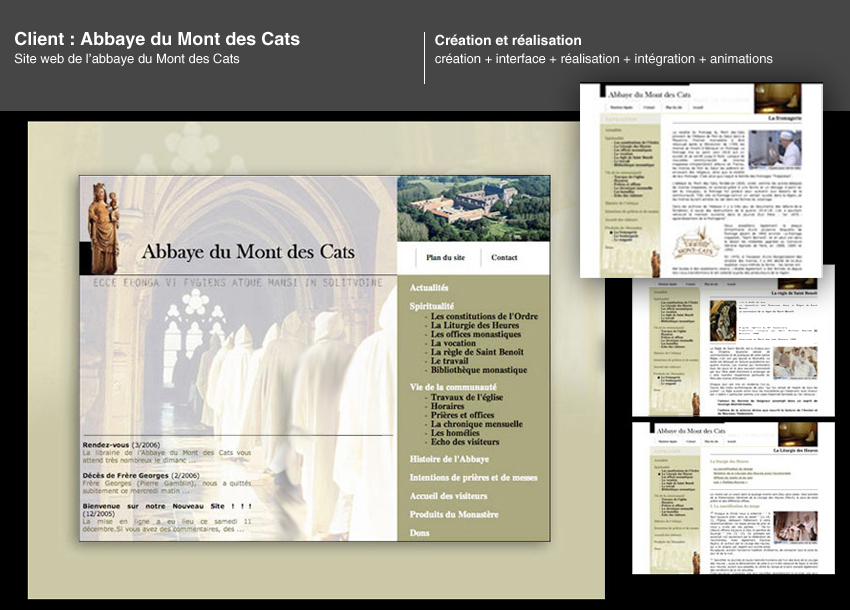The width and height of the screenshot is (850, 610).
Task: Show the Horaires page
Action: pyautogui.click(x=447, y=406)
